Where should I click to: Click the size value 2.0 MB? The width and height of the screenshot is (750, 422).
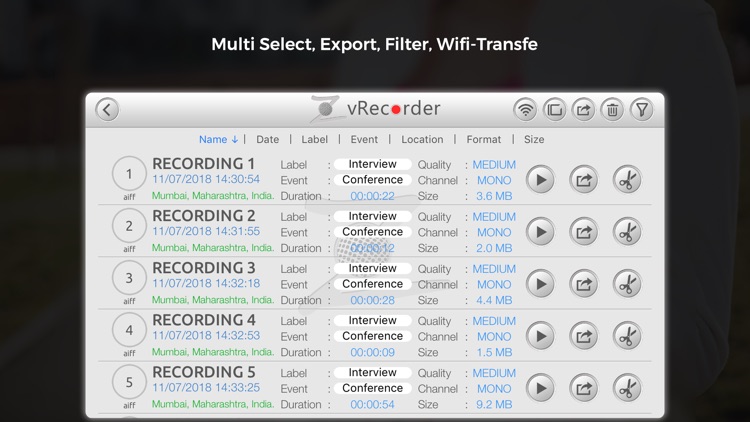point(494,248)
